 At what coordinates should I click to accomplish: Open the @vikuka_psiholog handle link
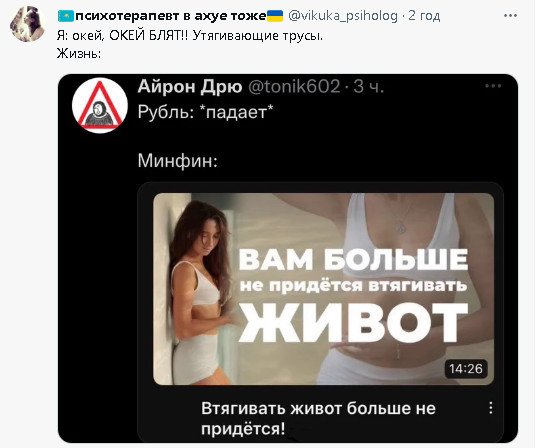(x=343, y=16)
